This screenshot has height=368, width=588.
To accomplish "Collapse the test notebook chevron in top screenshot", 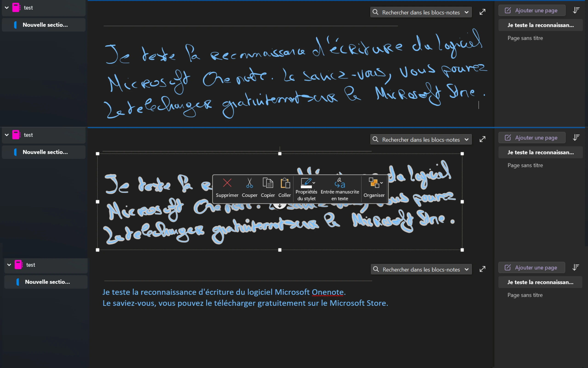I will [x=7, y=8].
